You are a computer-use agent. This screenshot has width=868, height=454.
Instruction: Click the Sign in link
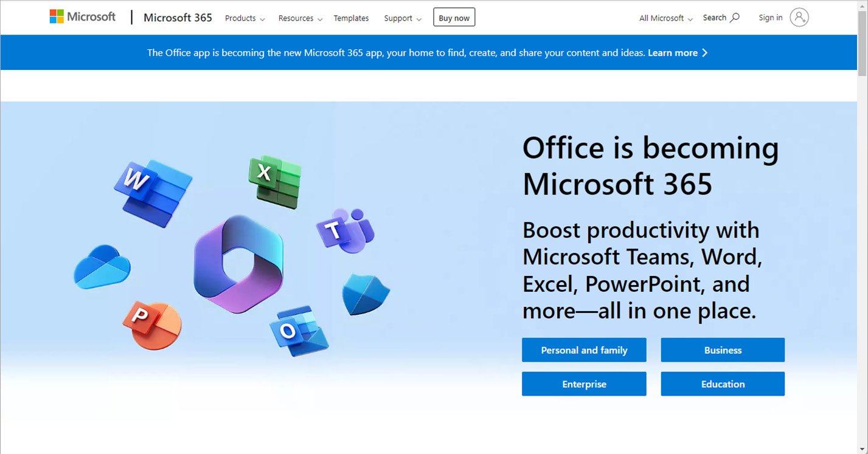pos(770,18)
